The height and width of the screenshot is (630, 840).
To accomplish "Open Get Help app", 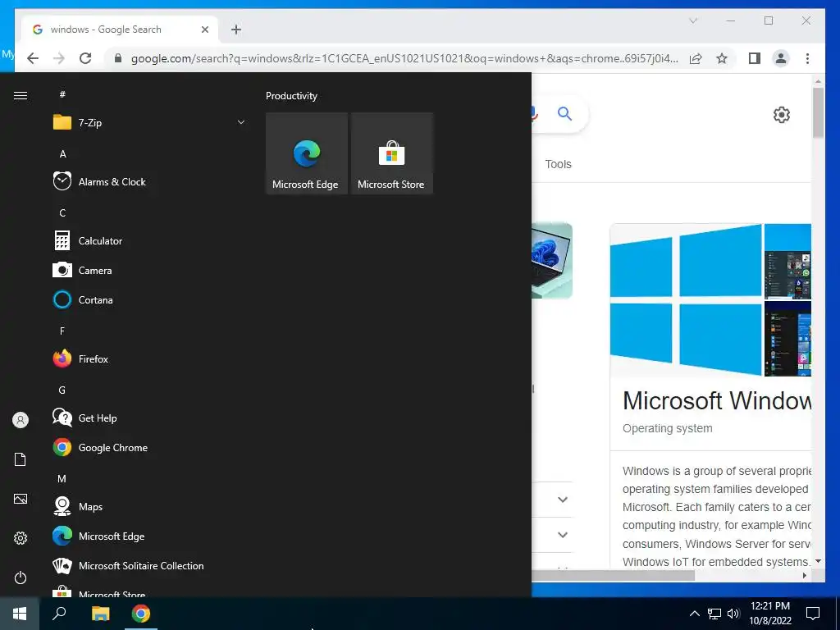I will [148, 418].
